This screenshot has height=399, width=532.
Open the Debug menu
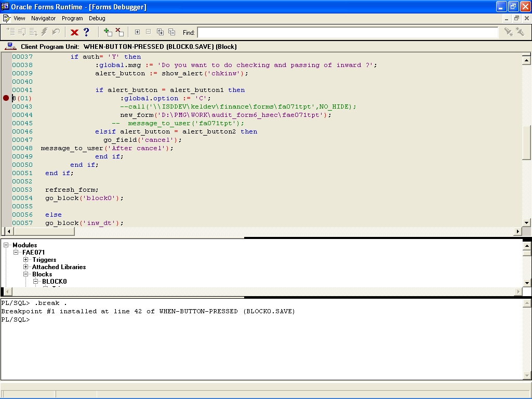[x=97, y=18]
